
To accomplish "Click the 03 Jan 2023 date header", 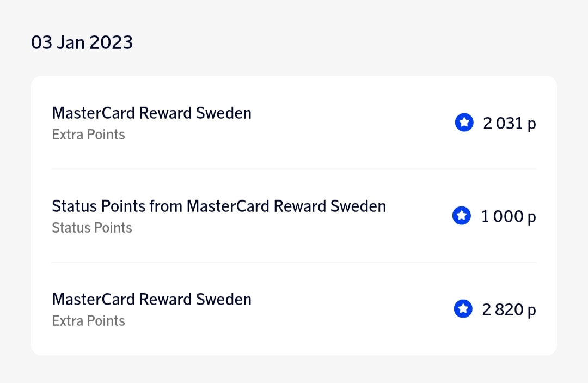I will pos(82,42).
